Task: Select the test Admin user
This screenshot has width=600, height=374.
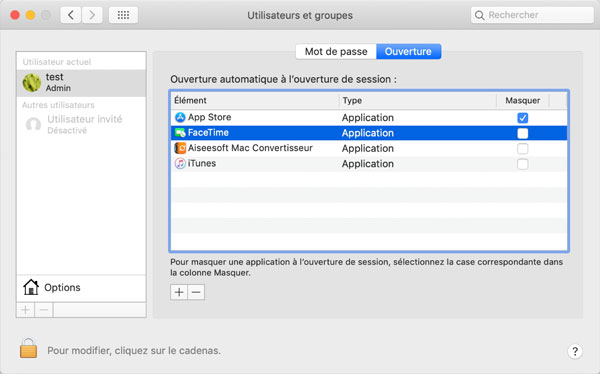Action: coord(81,83)
